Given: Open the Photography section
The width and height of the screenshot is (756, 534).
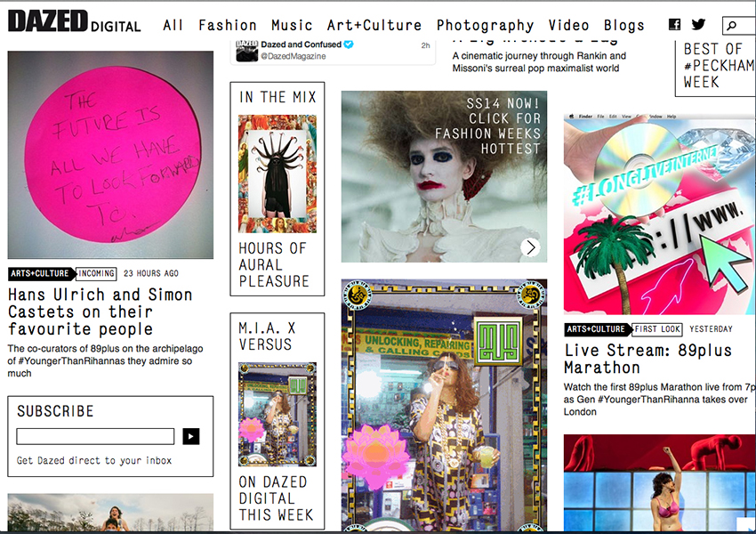Looking at the screenshot, I should (485, 26).
